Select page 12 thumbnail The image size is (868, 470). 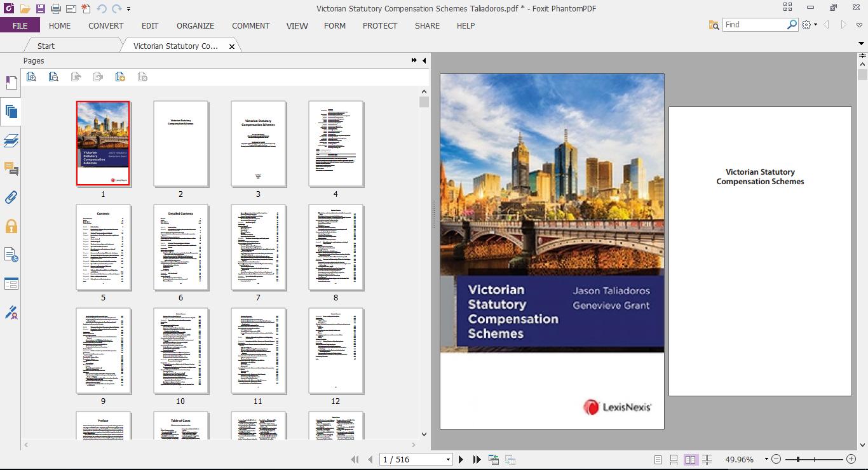(x=336, y=351)
